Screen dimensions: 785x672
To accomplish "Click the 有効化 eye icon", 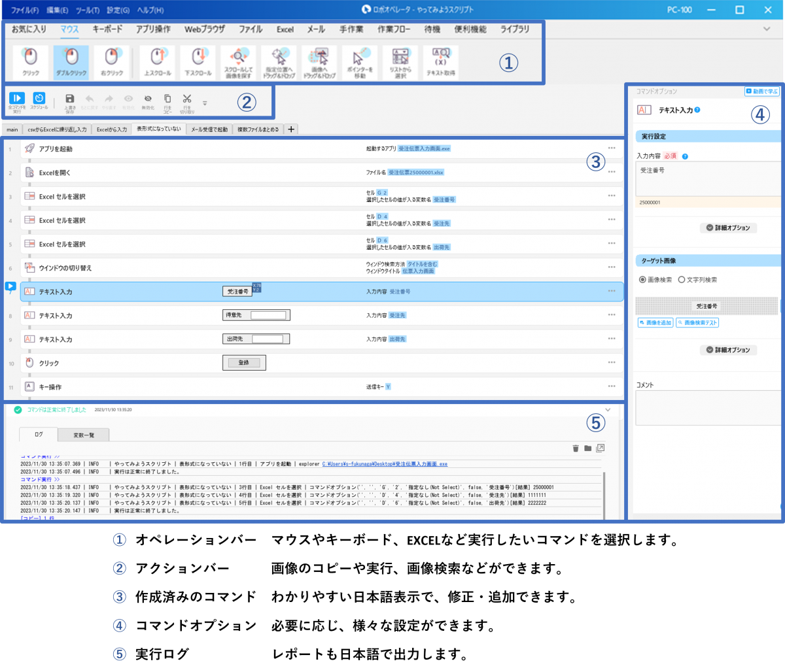I will point(128,101).
